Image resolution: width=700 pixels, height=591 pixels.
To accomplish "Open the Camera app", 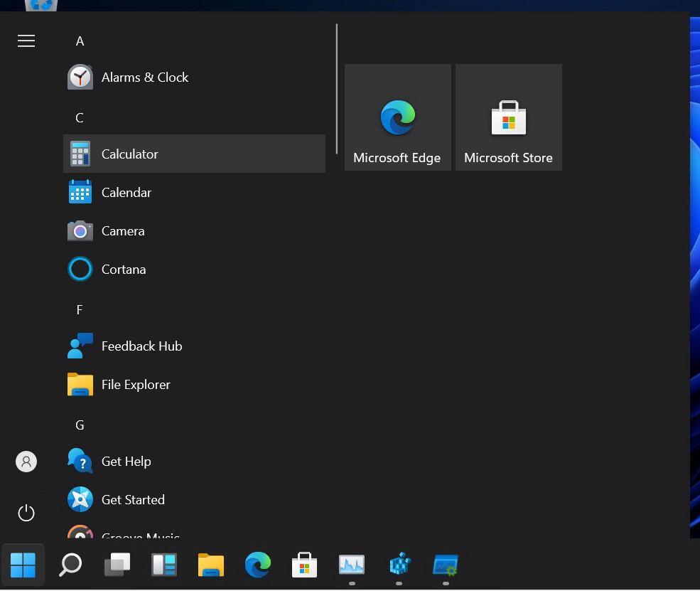I will pos(194,231).
